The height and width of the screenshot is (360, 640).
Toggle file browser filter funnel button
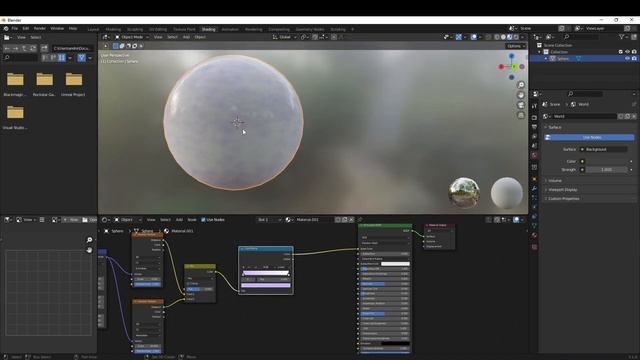coord(81,58)
